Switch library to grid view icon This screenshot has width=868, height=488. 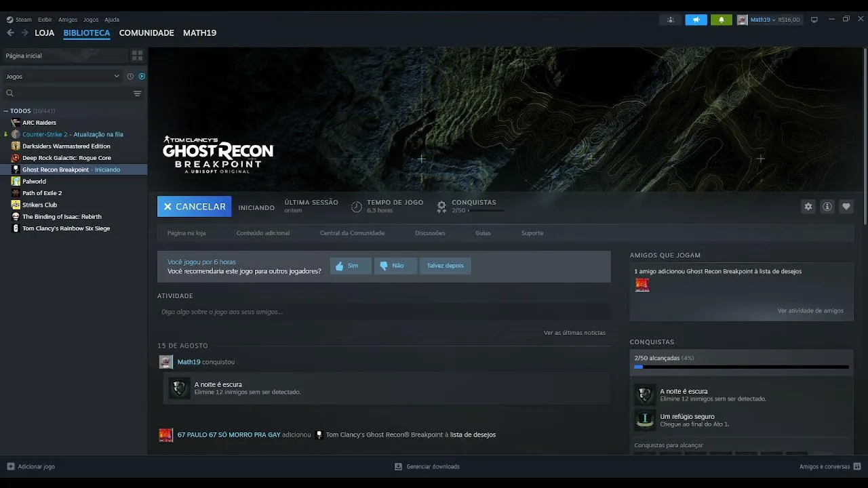[x=137, y=56]
